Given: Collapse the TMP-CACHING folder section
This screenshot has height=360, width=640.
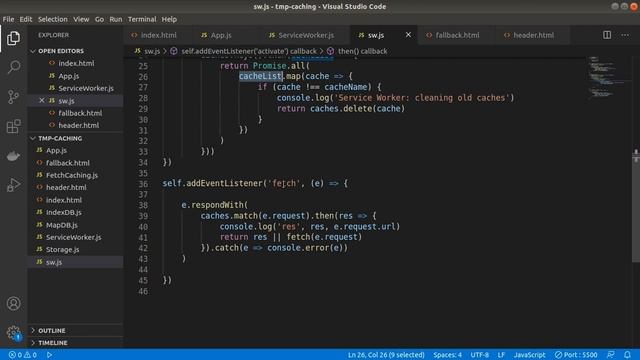Looking at the screenshot, I should click(75, 138).
